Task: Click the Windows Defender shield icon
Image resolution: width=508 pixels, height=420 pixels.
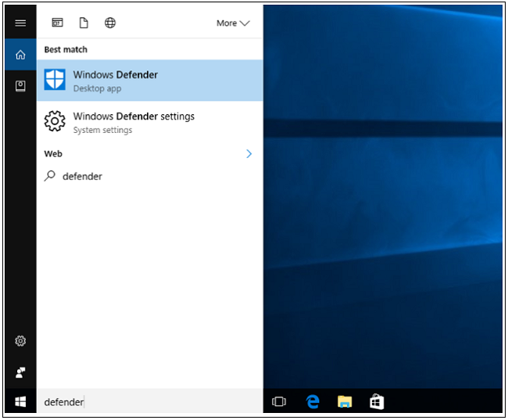Action: coord(55,80)
